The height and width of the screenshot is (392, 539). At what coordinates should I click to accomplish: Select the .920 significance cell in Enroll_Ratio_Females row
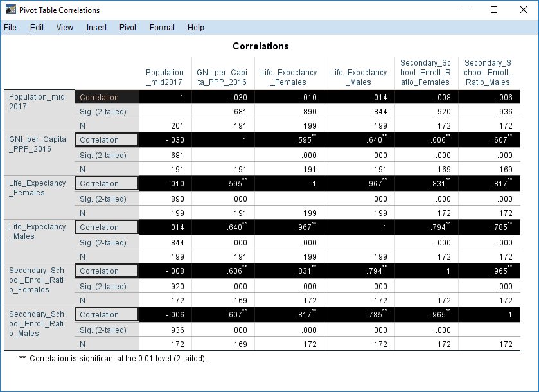click(165, 286)
